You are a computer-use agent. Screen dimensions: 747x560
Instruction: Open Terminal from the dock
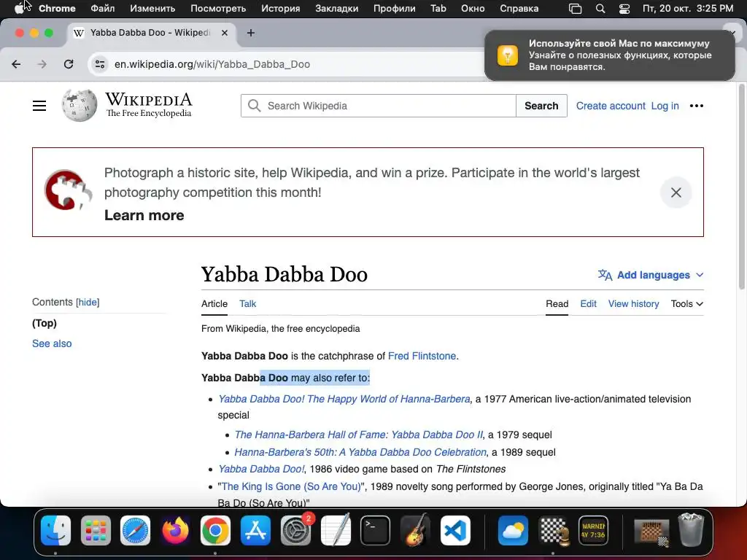click(x=376, y=531)
